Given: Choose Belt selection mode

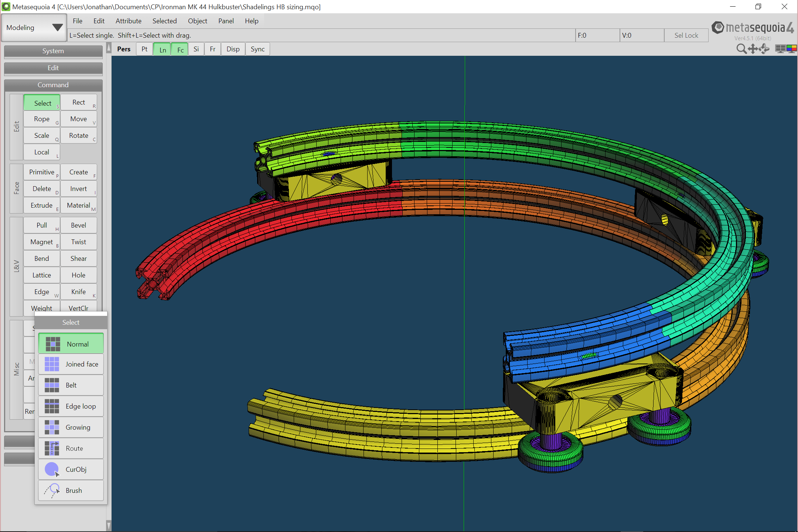Looking at the screenshot, I should pyautogui.click(x=71, y=385).
